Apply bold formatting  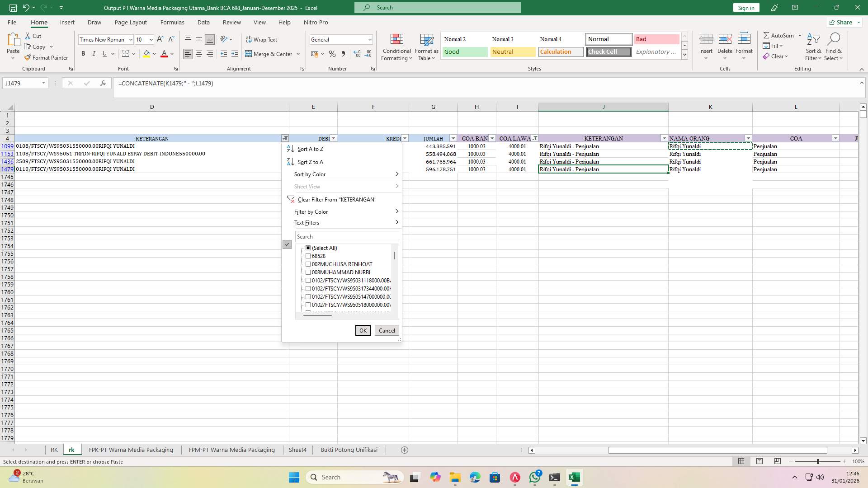[83, 53]
